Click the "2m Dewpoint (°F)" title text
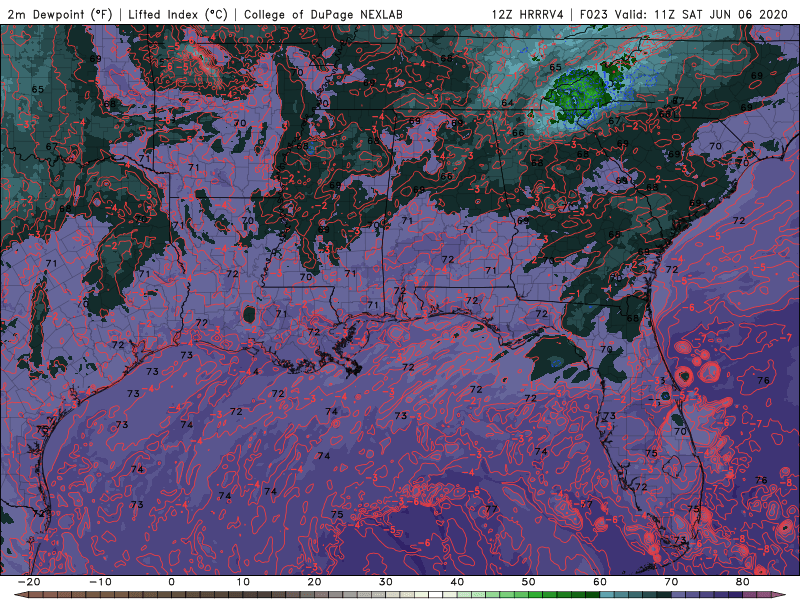800x600 pixels. (59, 14)
